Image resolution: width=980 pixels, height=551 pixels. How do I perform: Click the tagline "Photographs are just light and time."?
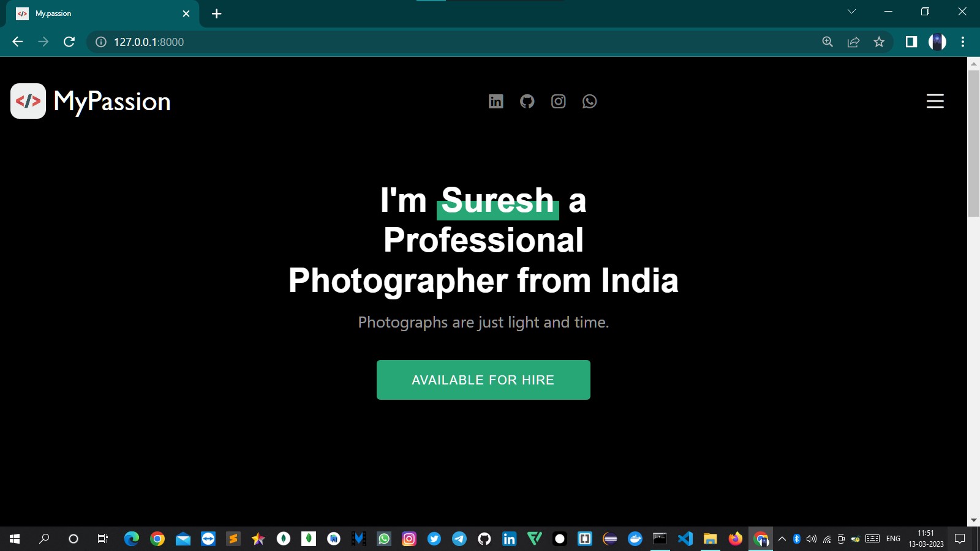coord(483,322)
